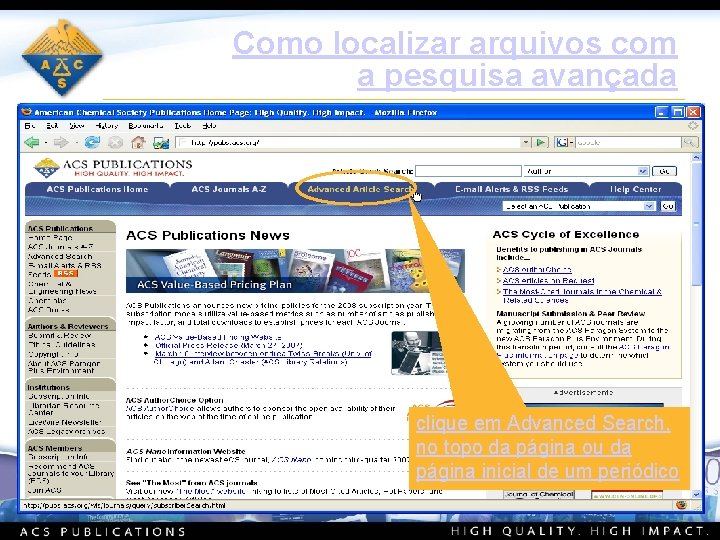Viewport: 720px width, 540px height.
Task: Click in the Google search box
Action: point(628,142)
